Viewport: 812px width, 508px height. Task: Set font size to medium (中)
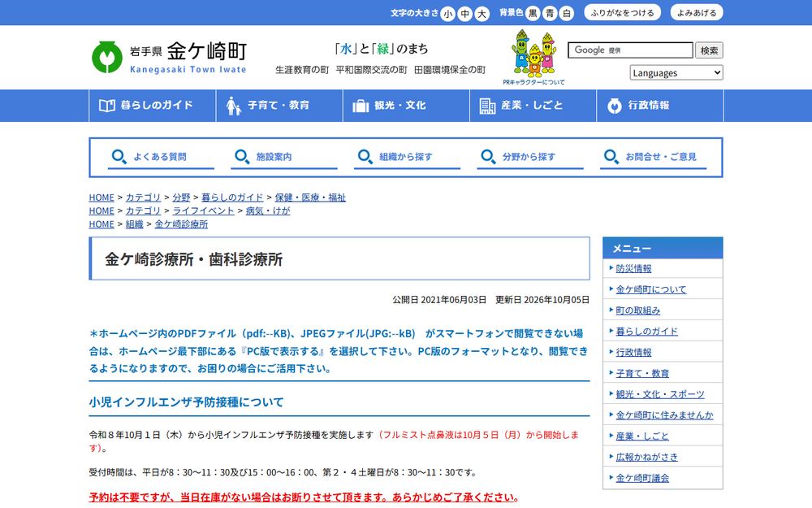pos(465,14)
